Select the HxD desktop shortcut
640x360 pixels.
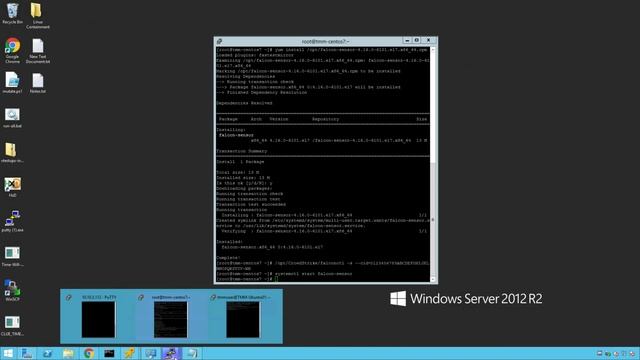12,187
